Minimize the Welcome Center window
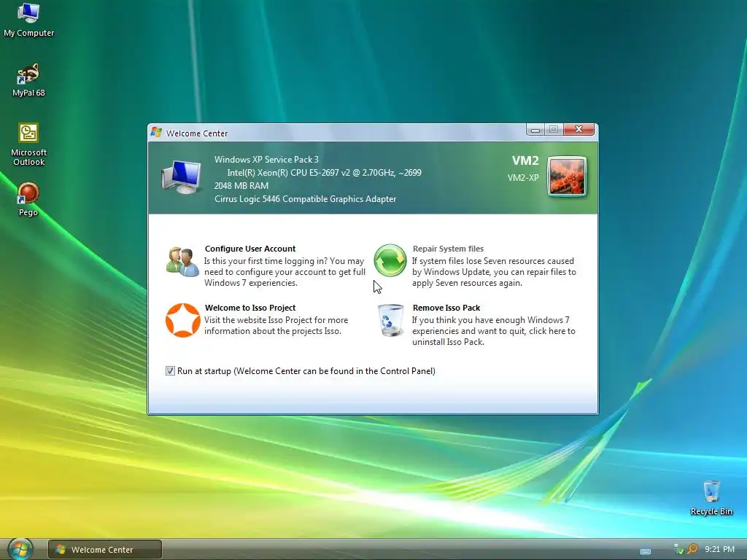Screen dimensions: 747x560 tap(535, 130)
